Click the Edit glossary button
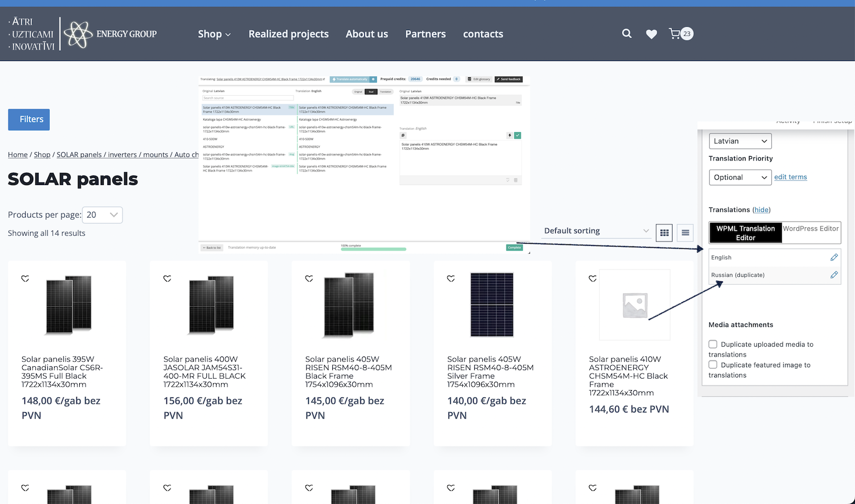This screenshot has width=855, height=504. point(479,79)
